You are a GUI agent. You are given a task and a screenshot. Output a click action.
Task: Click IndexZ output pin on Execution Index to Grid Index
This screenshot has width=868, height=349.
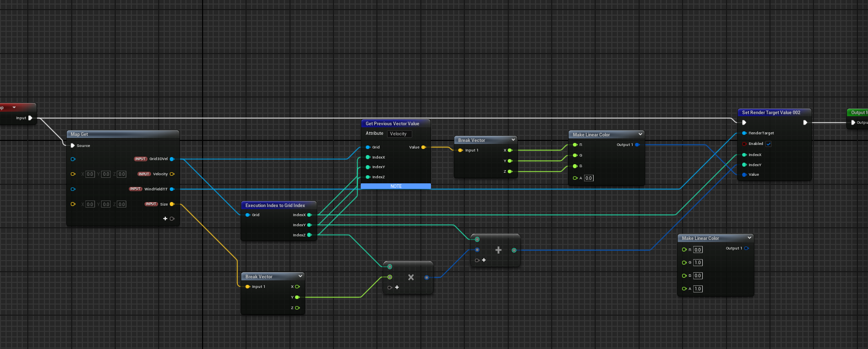tap(309, 235)
